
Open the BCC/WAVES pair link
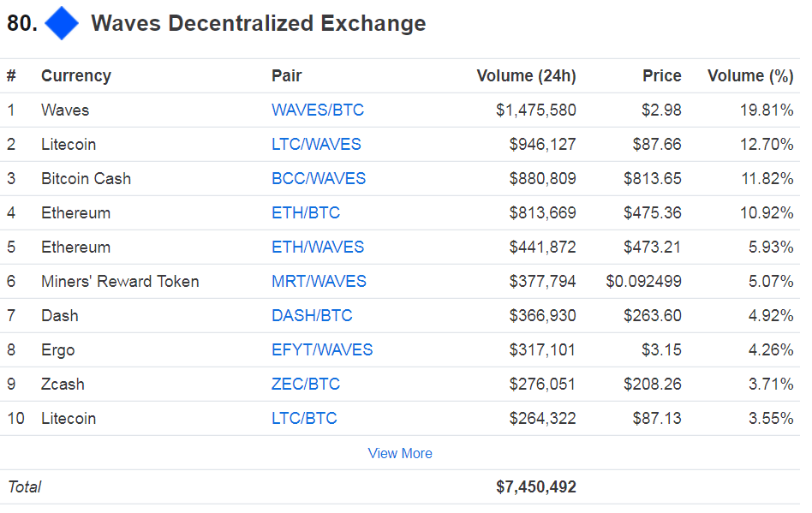point(319,179)
